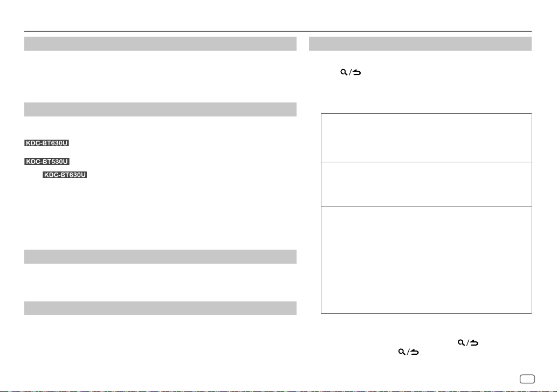The width and height of the screenshot is (557, 392).
Task: Click the top row of the bordered table
Action: pos(427,138)
